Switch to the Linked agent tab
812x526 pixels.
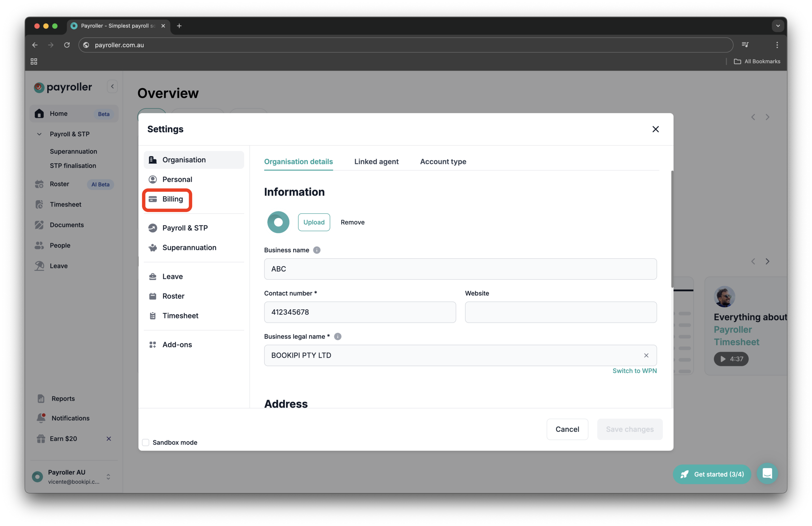[x=376, y=162]
